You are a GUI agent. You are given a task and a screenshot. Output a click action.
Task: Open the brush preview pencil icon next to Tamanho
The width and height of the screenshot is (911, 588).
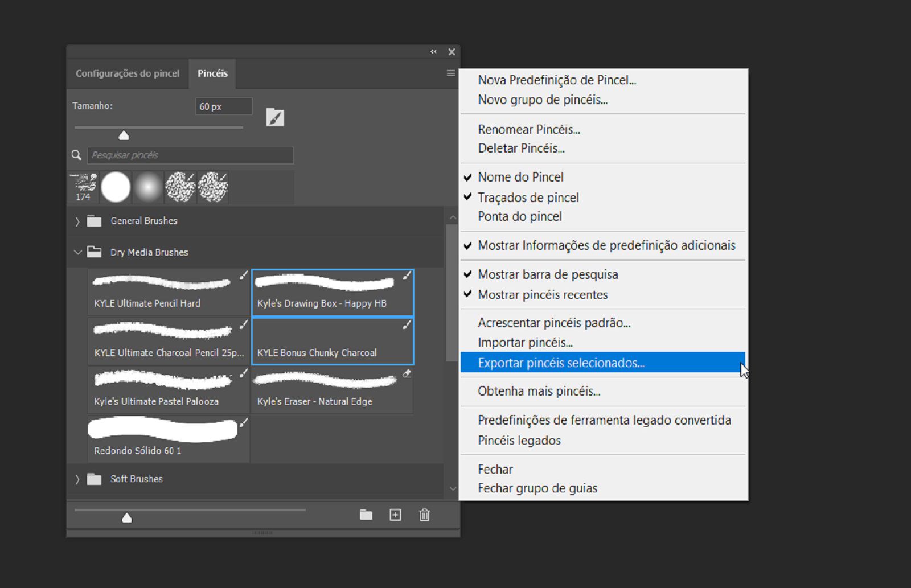[275, 117]
